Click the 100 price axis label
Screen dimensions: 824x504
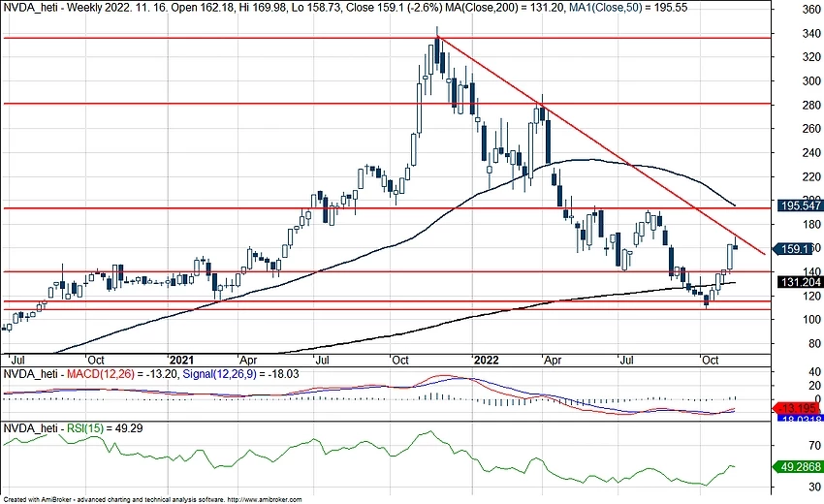pos(812,320)
